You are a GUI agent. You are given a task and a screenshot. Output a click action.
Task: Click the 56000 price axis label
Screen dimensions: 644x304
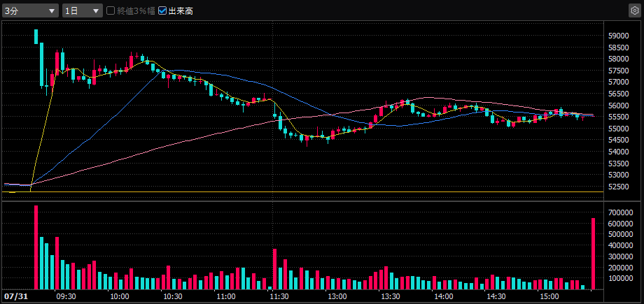(618, 106)
